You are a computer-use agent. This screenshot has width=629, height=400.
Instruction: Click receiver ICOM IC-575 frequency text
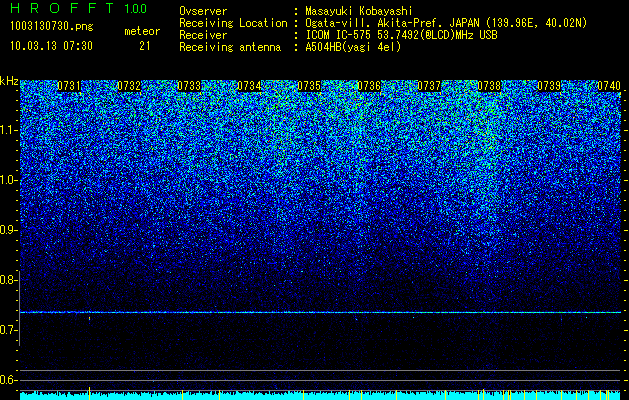click(x=401, y=35)
